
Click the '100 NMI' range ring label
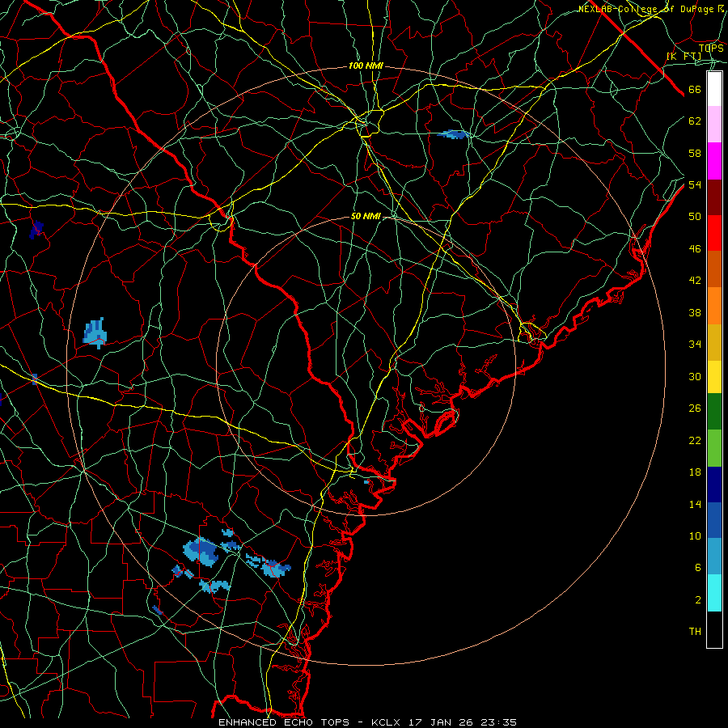click(x=366, y=66)
